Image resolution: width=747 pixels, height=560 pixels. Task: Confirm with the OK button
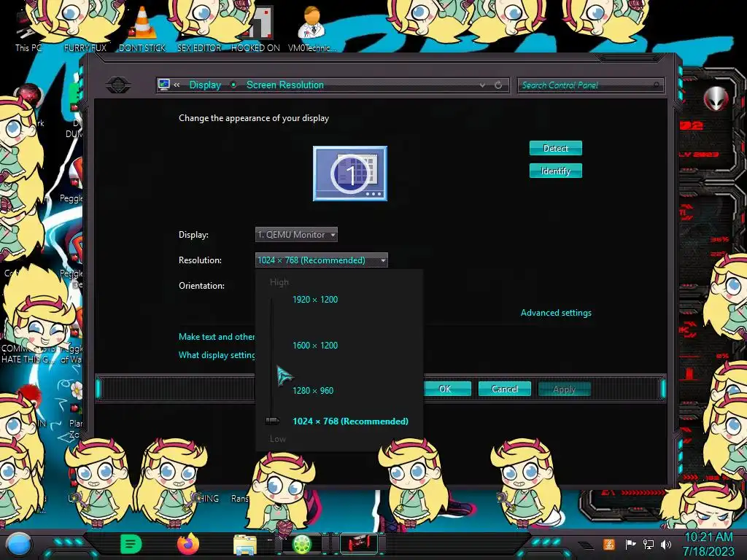[x=445, y=389]
